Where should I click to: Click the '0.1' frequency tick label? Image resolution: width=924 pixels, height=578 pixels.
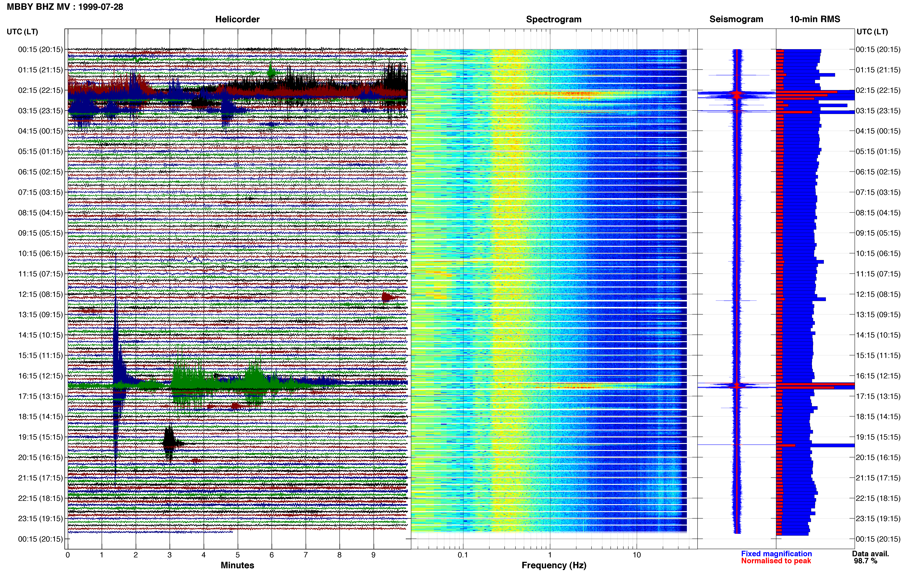463,555
